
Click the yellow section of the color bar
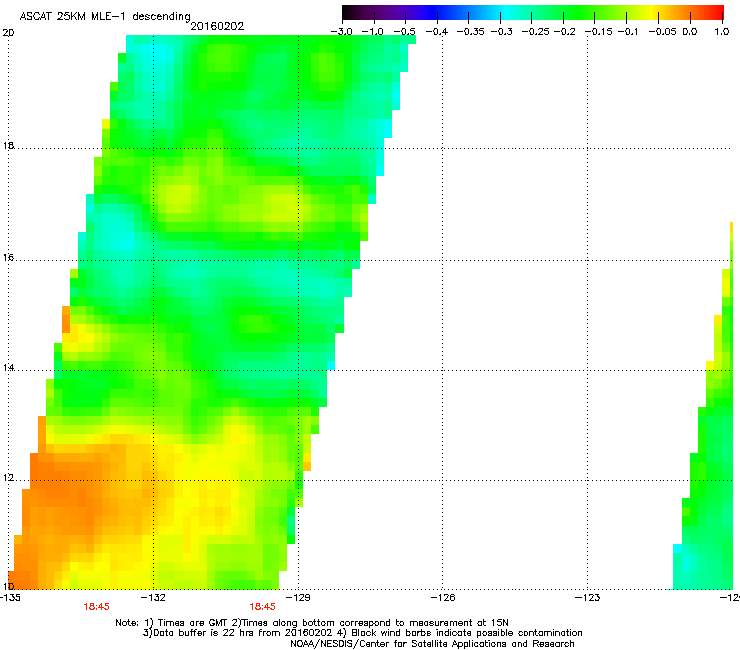(x=654, y=12)
